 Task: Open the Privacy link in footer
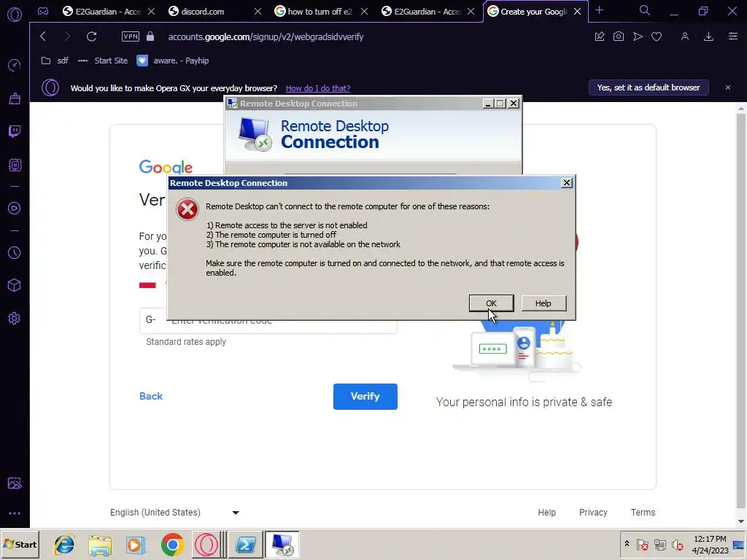(593, 513)
